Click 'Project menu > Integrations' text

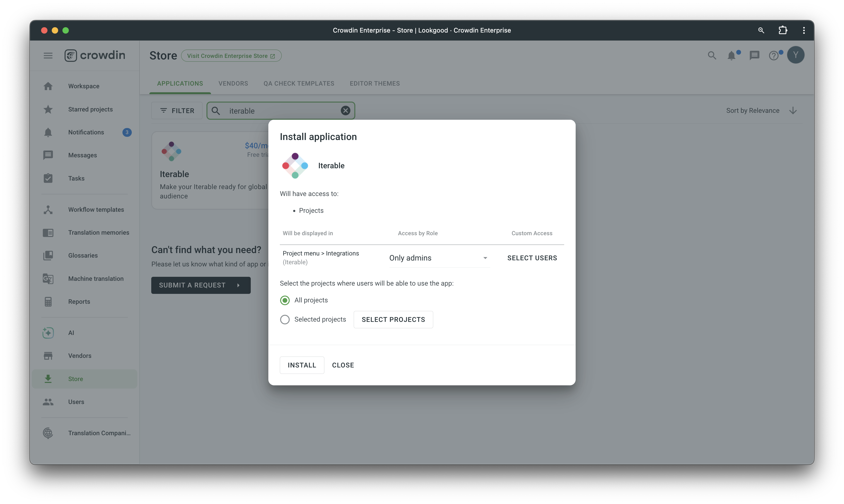tap(321, 253)
